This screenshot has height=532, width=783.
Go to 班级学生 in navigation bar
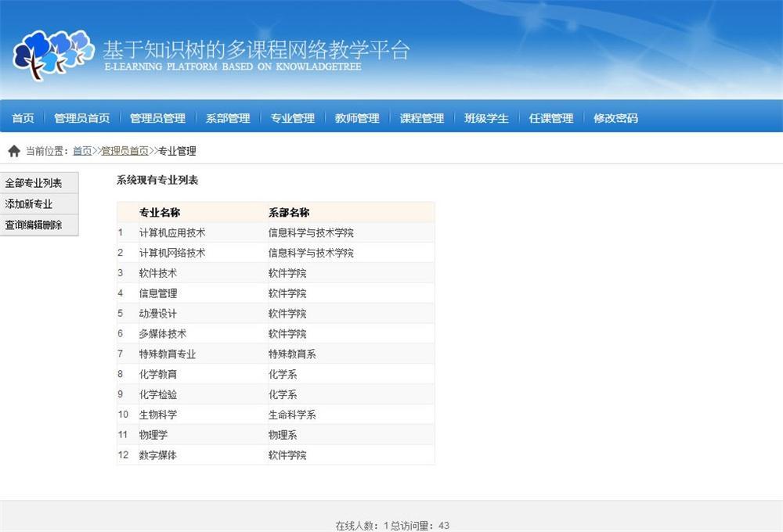pyautogui.click(x=486, y=118)
